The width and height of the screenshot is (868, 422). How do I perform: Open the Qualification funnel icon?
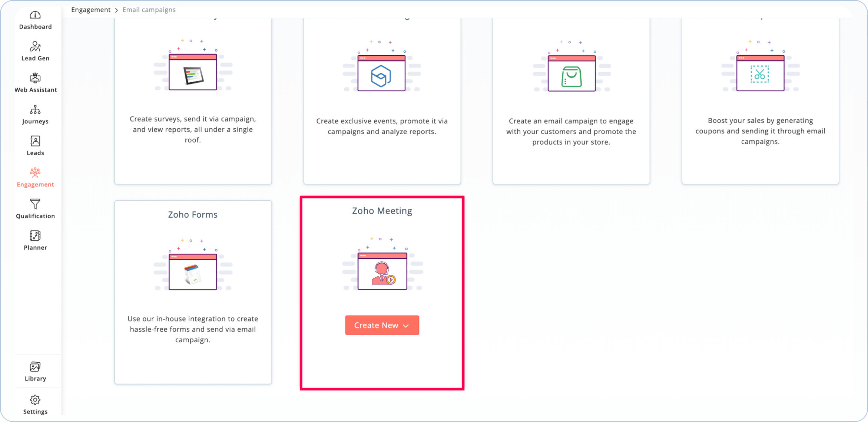[x=35, y=205]
